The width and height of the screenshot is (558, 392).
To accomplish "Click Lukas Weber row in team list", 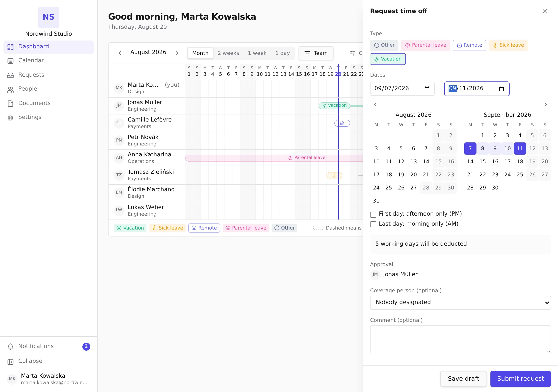I will (146, 211).
